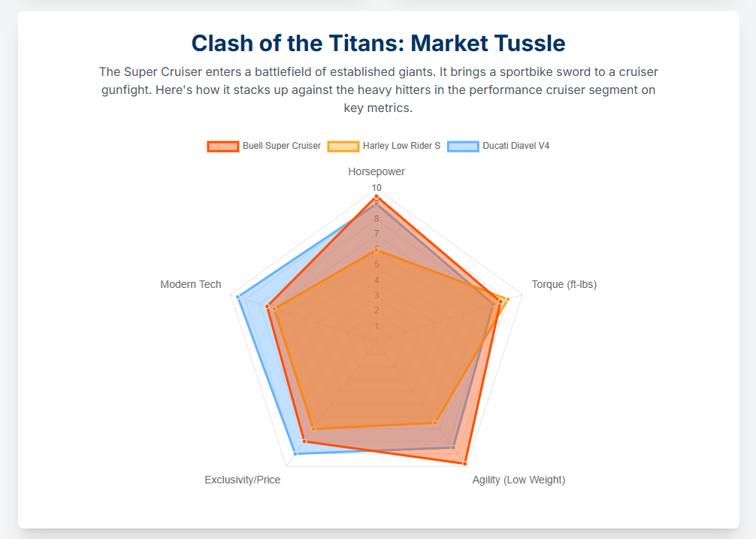Click the Harley Low Rider S yellow legend swatch
The image size is (756, 539).
coord(343,146)
